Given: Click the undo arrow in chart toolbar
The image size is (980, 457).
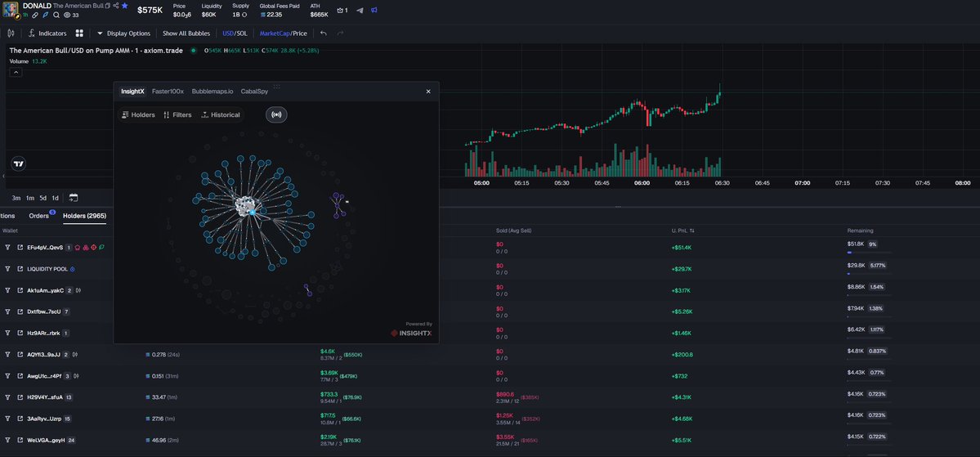Looking at the screenshot, I should pos(323,34).
